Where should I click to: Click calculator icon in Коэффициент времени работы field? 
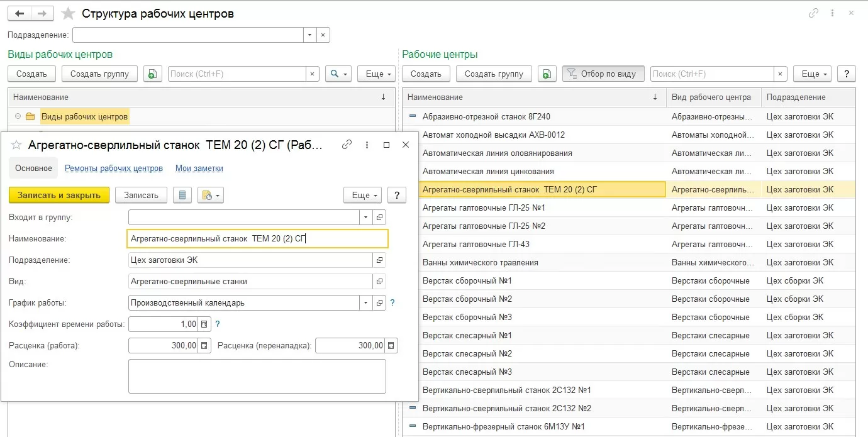[204, 324]
